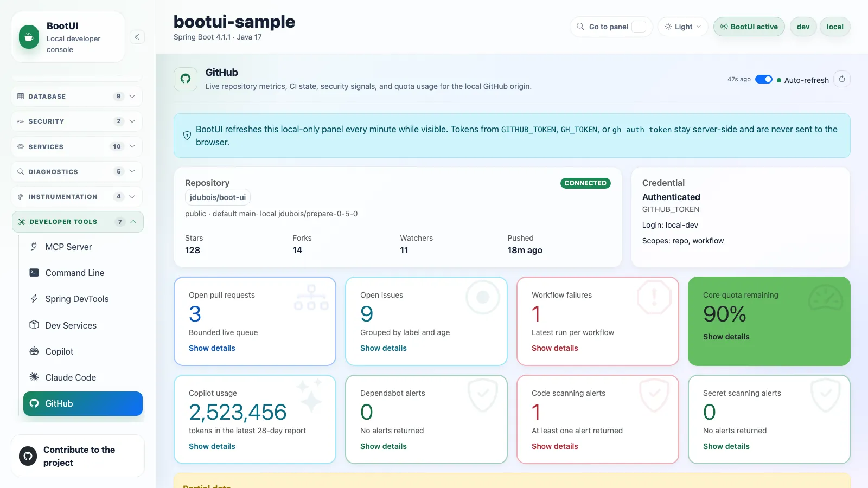
Task: Click the refresh icon beside Auto-refresh
Action: click(x=842, y=79)
